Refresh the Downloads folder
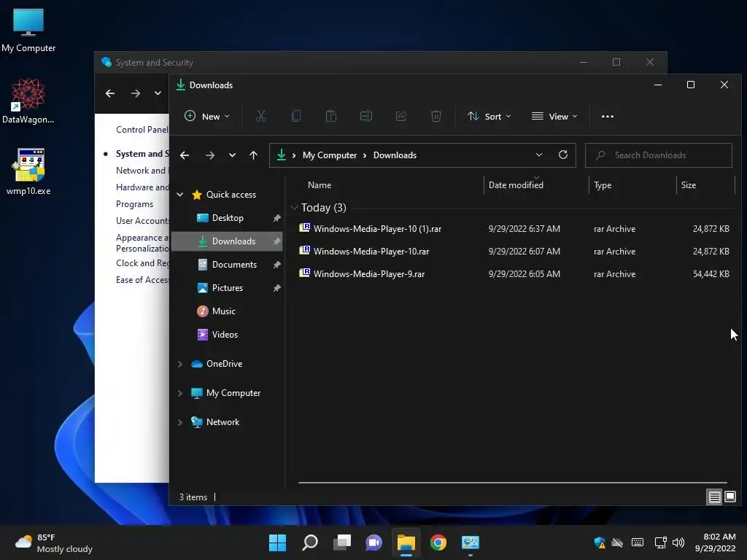 click(563, 155)
